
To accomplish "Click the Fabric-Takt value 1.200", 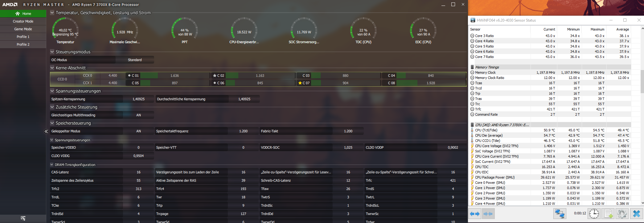I will point(348,131).
